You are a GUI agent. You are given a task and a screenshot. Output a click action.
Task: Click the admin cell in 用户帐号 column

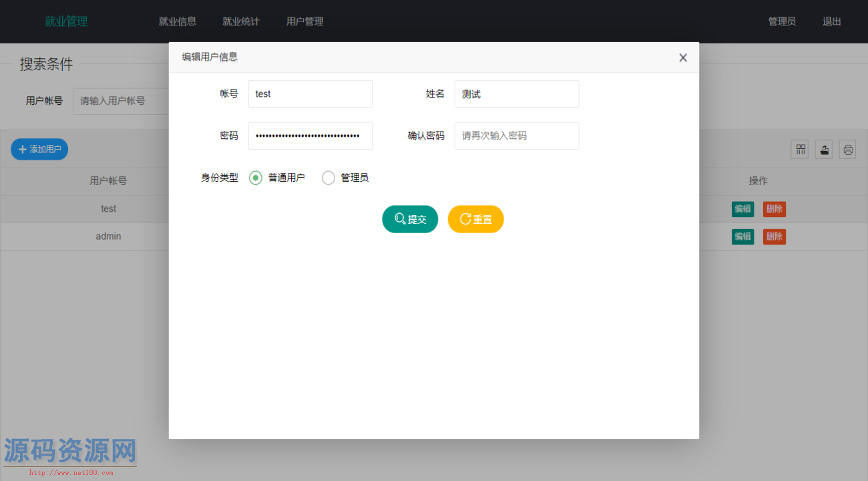click(108, 236)
